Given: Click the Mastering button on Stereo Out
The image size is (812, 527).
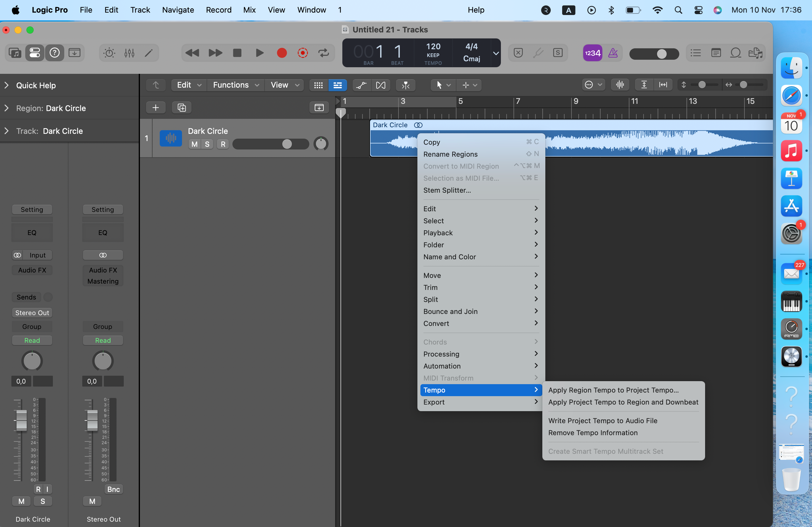Looking at the screenshot, I should pyautogui.click(x=103, y=281).
